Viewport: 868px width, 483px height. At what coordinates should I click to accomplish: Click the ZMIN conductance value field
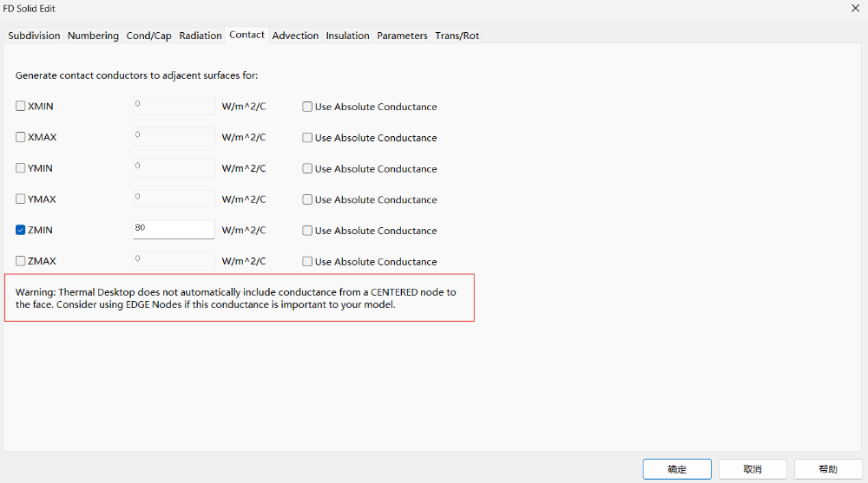[173, 230]
